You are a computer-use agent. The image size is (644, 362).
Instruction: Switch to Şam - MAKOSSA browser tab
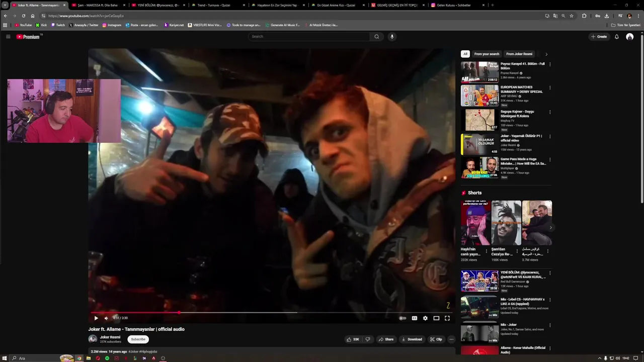(x=97, y=5)
